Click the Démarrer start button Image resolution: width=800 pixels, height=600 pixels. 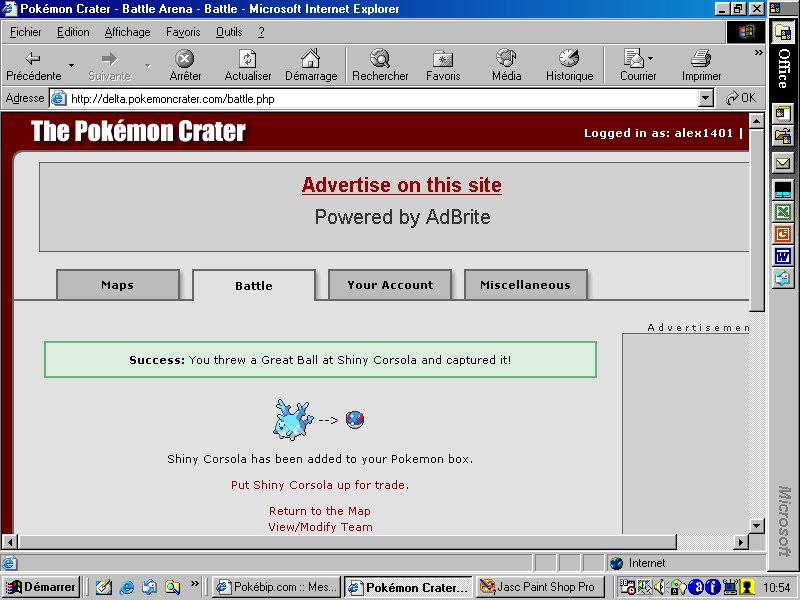42,587
